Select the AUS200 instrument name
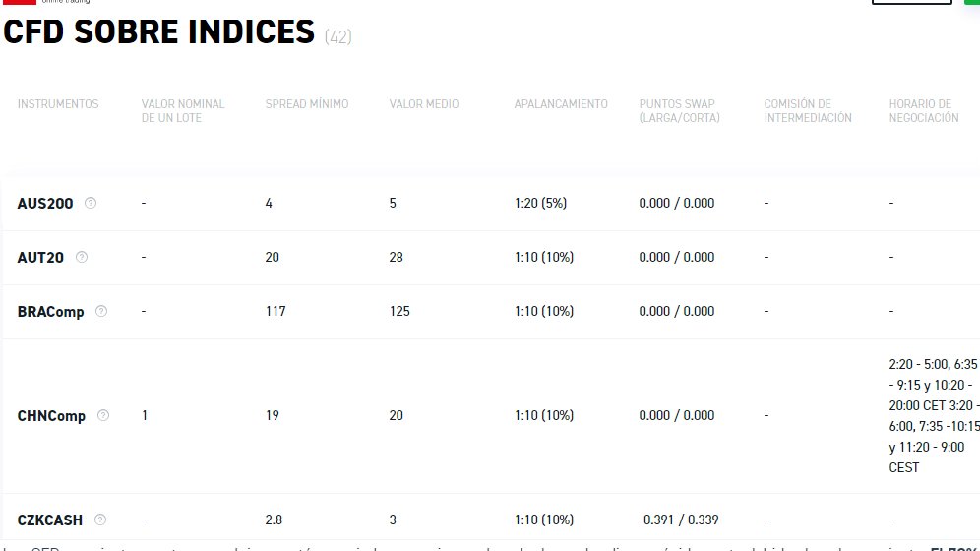980x551 pixels. click(x=45, y=203)
